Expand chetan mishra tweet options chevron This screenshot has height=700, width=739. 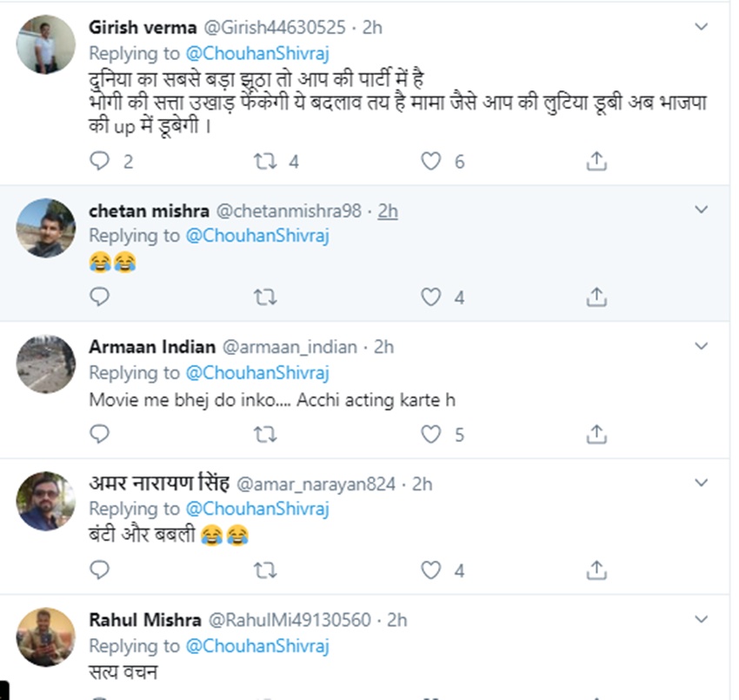[702, 210]
